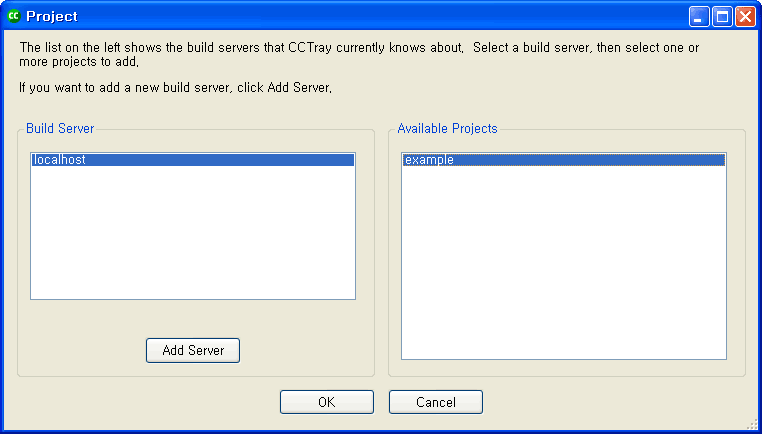Maximize the Project dialog window
This screenshot has height=434, width=762.
(x=722, y=16)
